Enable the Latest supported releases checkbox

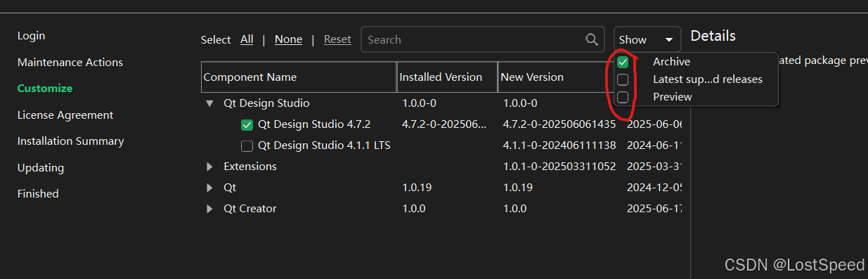point(623,79)
